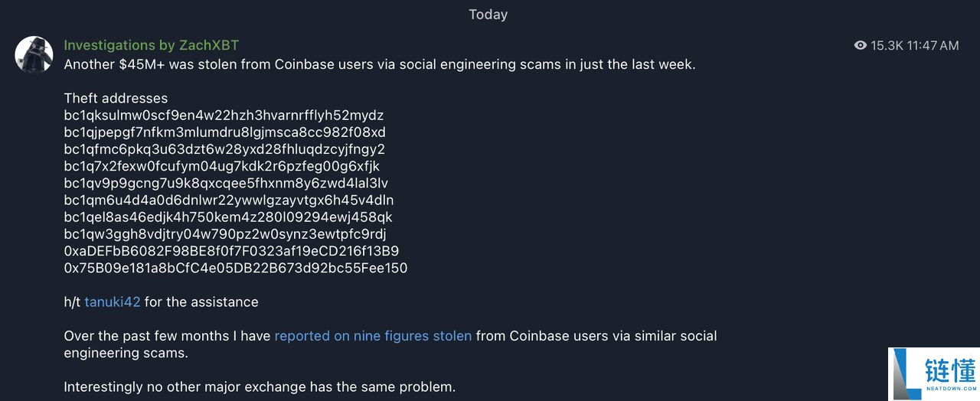Click the Today date label

[x=488, y=15]
